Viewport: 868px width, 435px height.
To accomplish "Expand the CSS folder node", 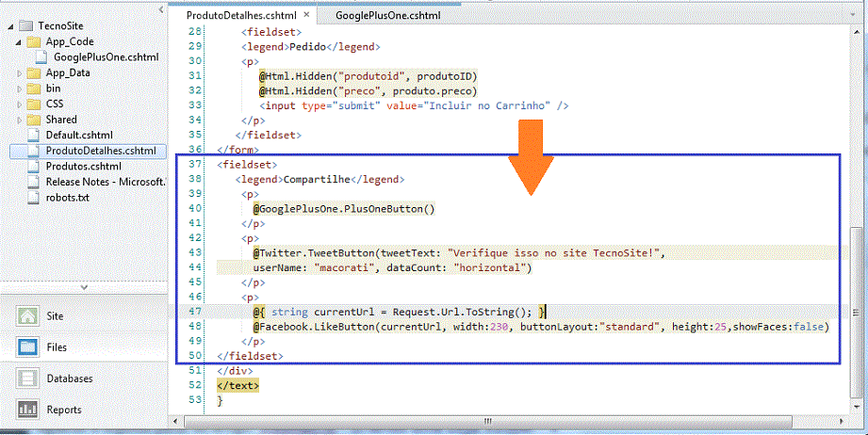I will (20, 104).
